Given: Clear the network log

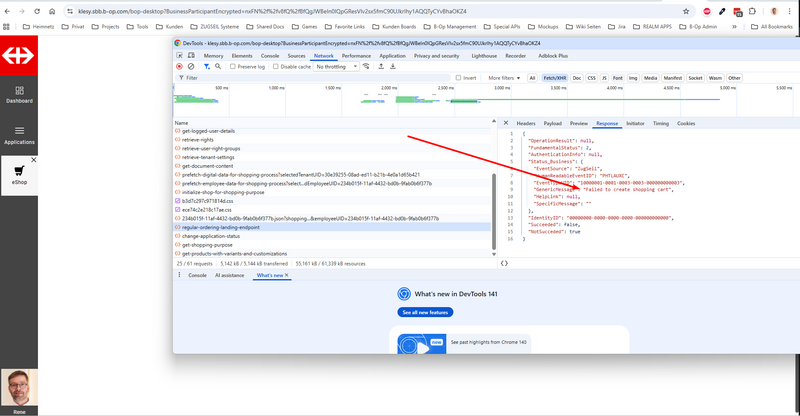Looking at the screenshot, I should pos(190,66).
